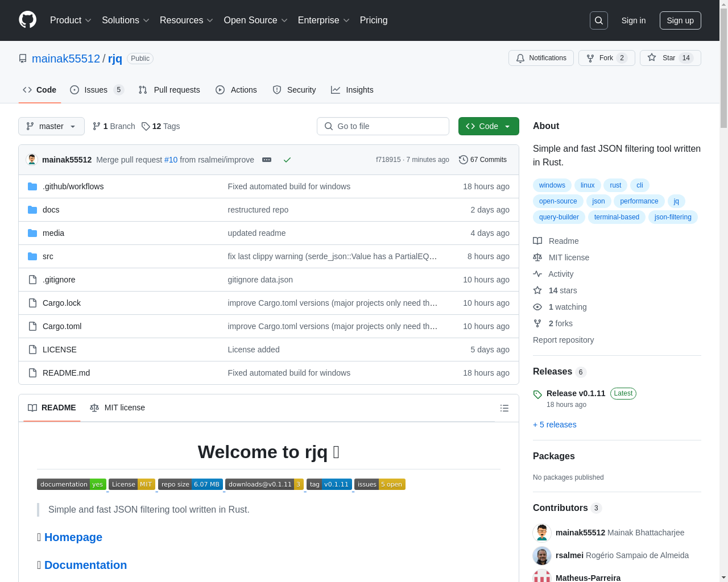Viewport: 728px width, 582px height.
Task: Click the rust topic tag
Action: point(615,185)
